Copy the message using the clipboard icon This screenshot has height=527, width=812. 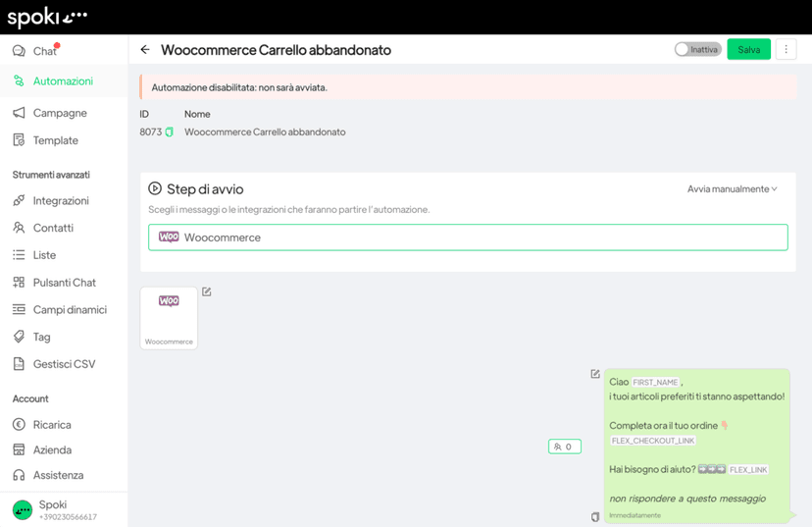(x=595, y=516)
